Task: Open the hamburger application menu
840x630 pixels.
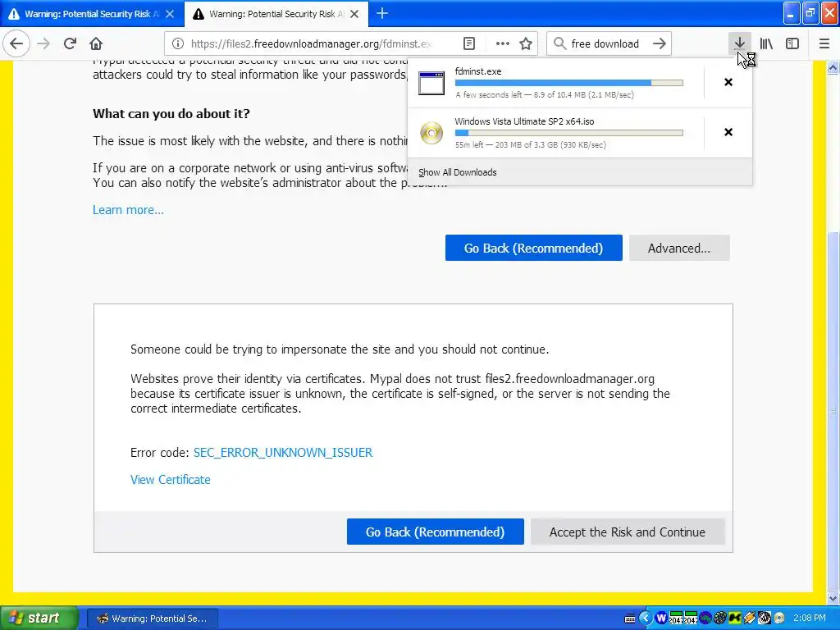Action: click(x=824, y=43)
